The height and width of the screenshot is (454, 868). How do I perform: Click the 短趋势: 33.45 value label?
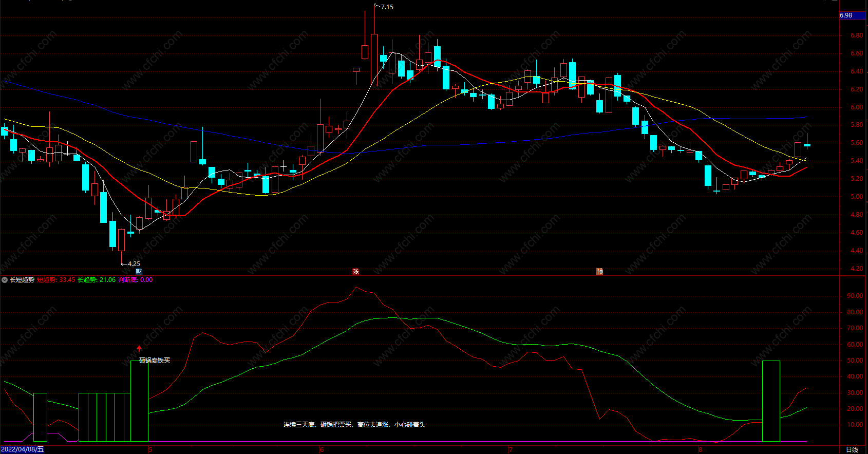click(56, 280)
